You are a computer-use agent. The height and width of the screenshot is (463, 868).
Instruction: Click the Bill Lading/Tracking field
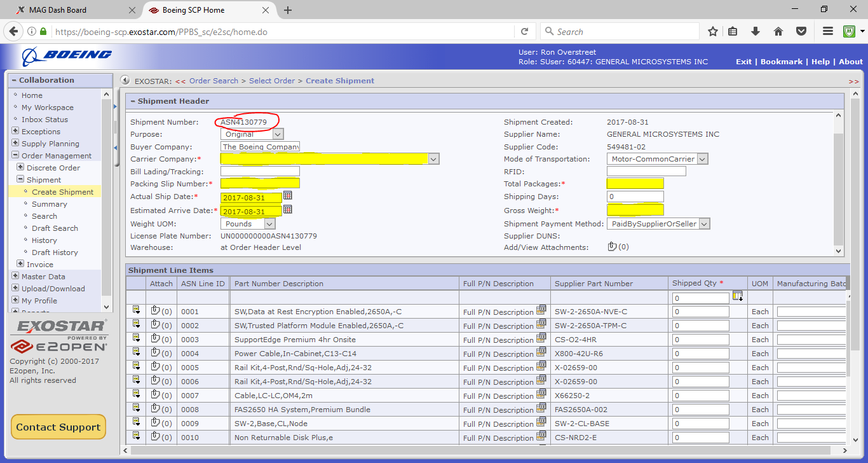[x=260, y=171]
